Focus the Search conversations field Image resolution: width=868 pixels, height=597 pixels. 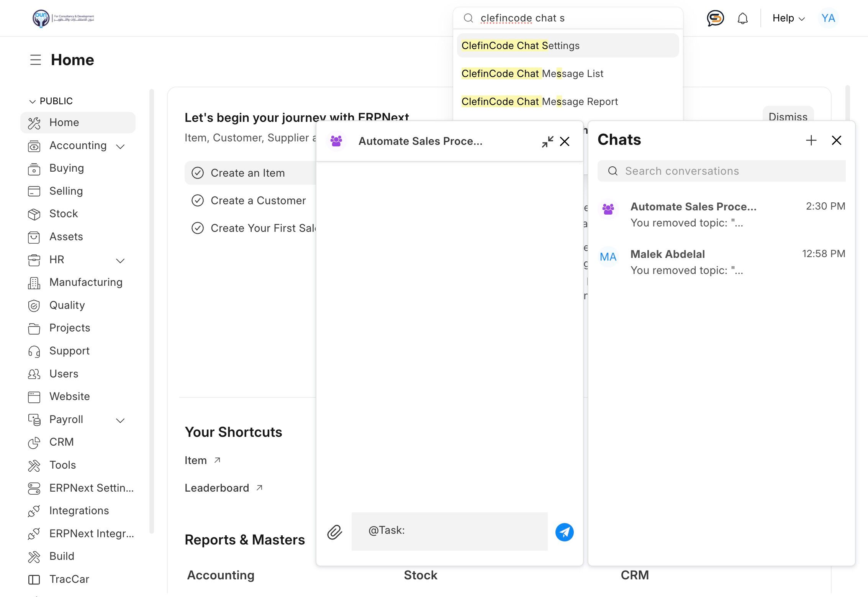coord(728,171)
